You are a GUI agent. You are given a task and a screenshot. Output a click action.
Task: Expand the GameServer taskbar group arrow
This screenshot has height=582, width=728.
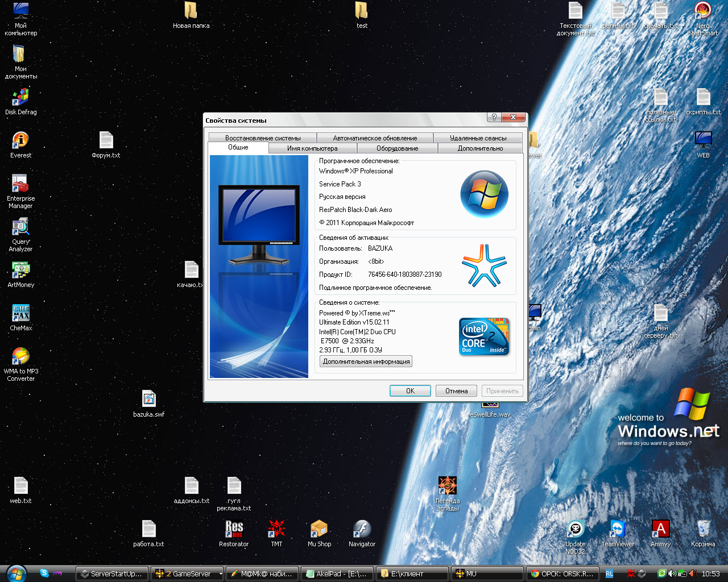click(221, 574)
